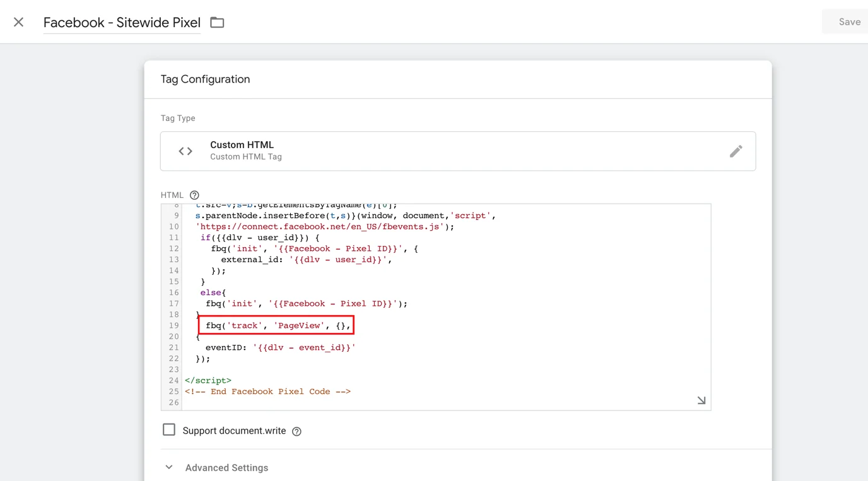Screen dimensions: 868x481
Task: Open help icon next to HTML label
Action: tap(194, 195)
